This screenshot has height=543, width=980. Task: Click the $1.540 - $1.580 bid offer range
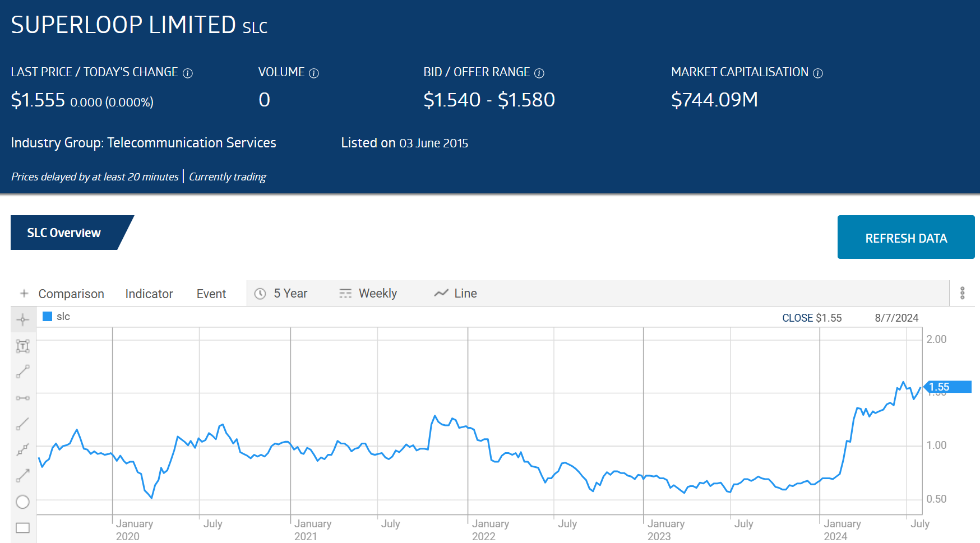489,100
